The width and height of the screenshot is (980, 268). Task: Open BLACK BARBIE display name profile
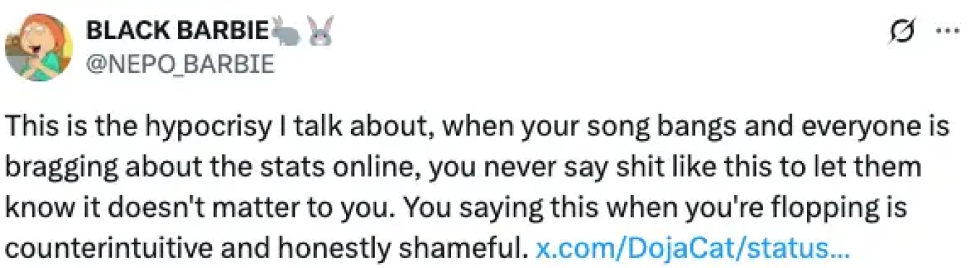(x=177, y=30)
